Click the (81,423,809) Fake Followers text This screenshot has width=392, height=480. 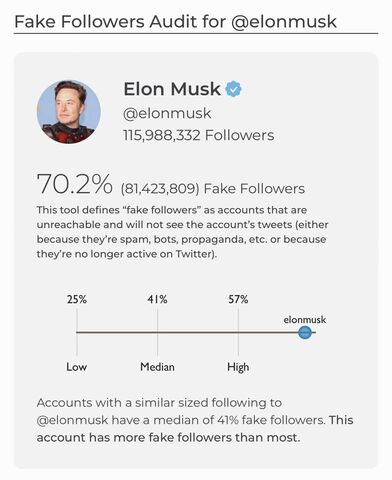pyautogui.click(x=213, y=189)
